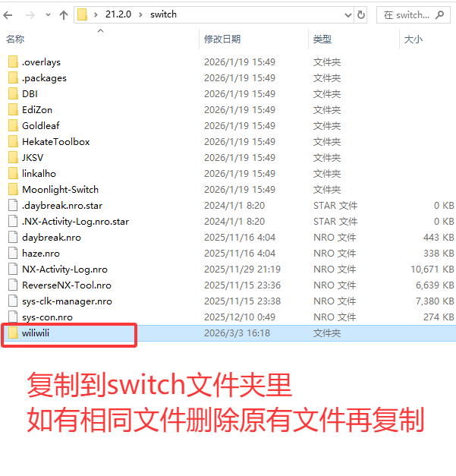Image resolution: width=456 pixels, height=476 pixels.
Task: Open the recent locations dropdown arrow
Action: pyautogui.click(x=48, y=15)
